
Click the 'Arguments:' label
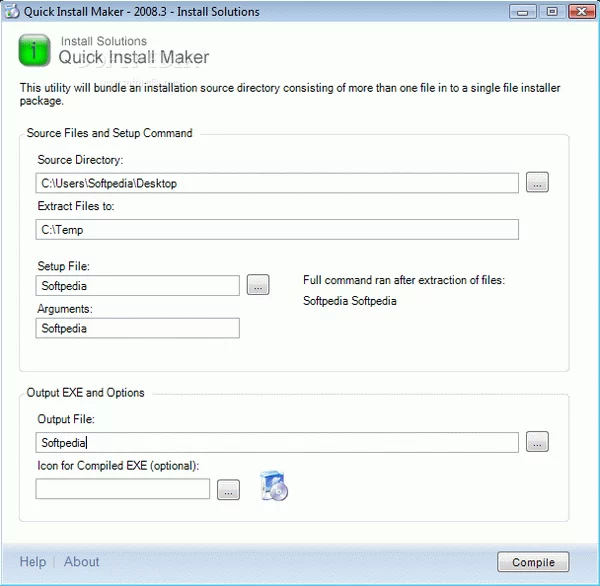coord(65,309)
